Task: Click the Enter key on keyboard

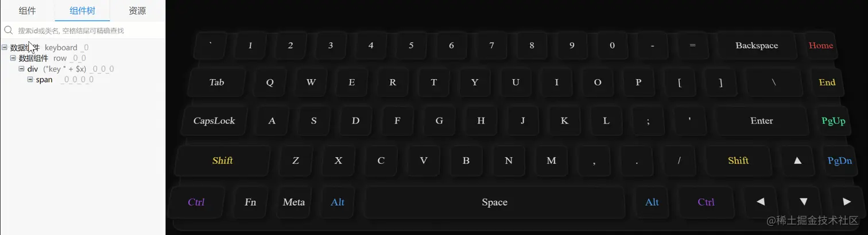Action: [762, 121]
